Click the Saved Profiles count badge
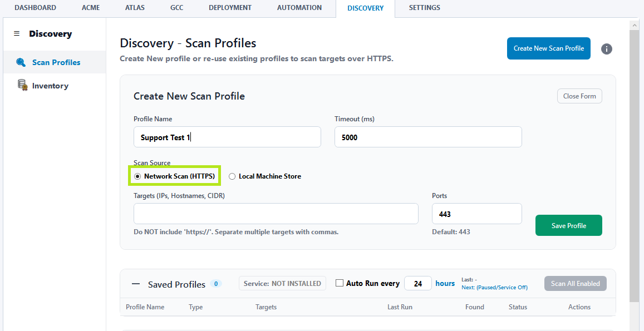 point(216,283)
